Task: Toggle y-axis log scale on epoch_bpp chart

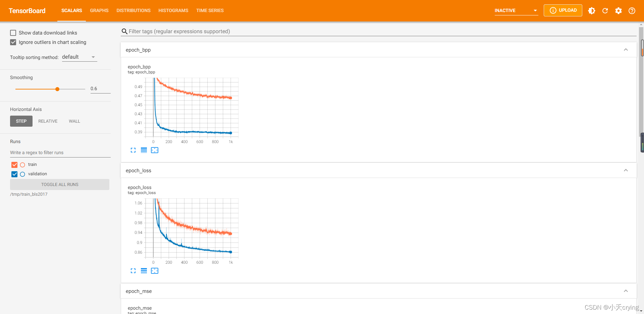Action: point(144,150)
